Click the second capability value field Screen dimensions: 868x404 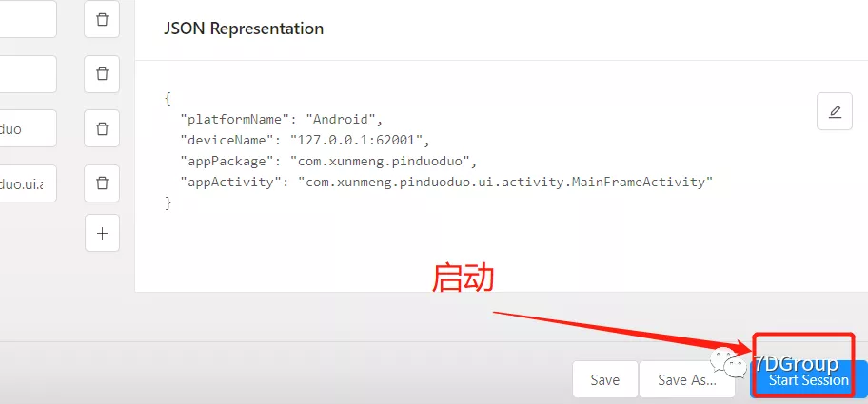[28, 73]
